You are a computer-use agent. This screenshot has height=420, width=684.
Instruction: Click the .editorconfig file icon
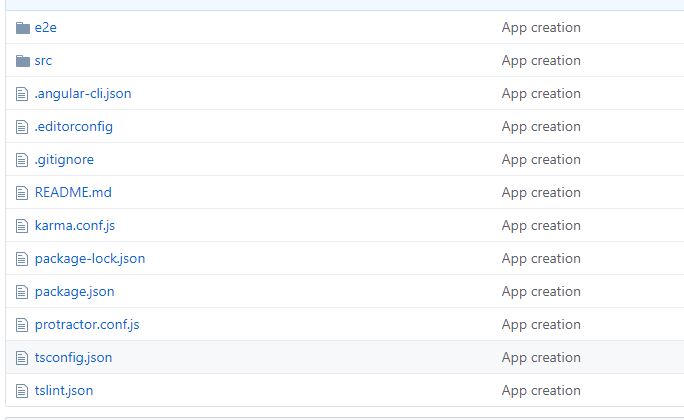point(23,127)
